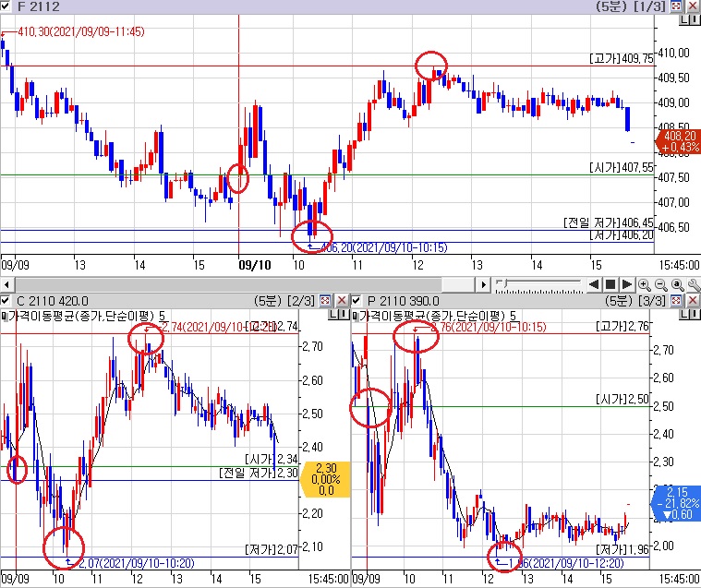701x588 pixels.
Task: Click the [1/3] panel indicator
Action: coord(649,6)
